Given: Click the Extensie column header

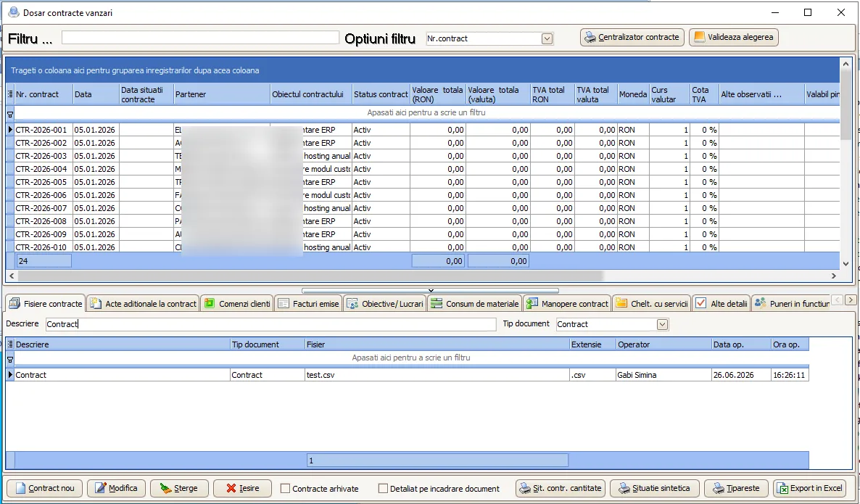Looking at the screenshot, I should (x=593, y=344).
